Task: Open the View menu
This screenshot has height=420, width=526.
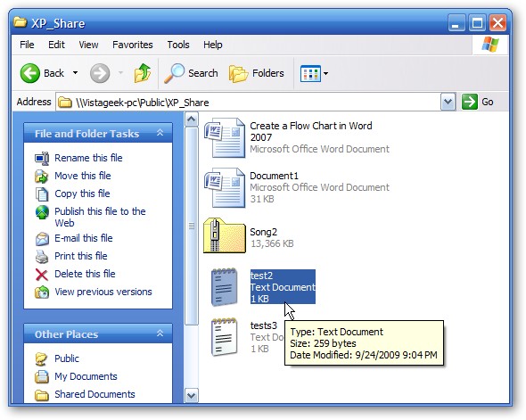Action: click(88, 45)
